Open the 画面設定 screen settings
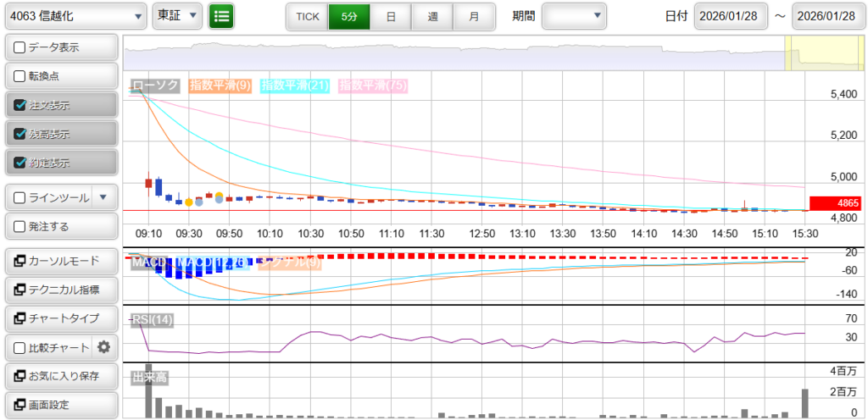Screen dimensions: 868x420 tap(59, 404)
